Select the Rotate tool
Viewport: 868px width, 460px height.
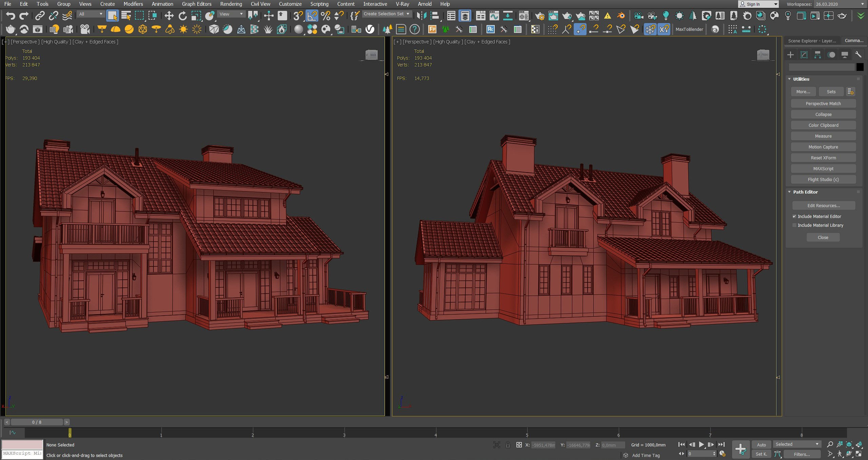tap(183, 16)
